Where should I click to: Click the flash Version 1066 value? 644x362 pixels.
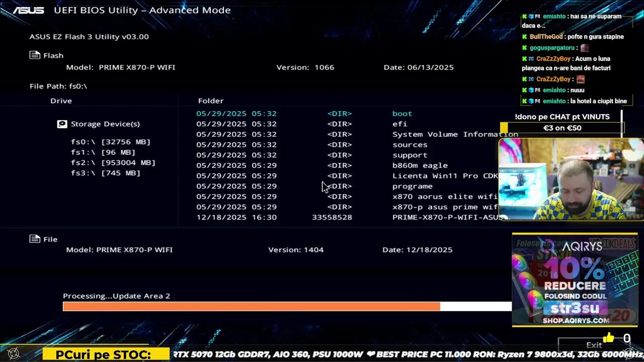(x=324, y=67)
